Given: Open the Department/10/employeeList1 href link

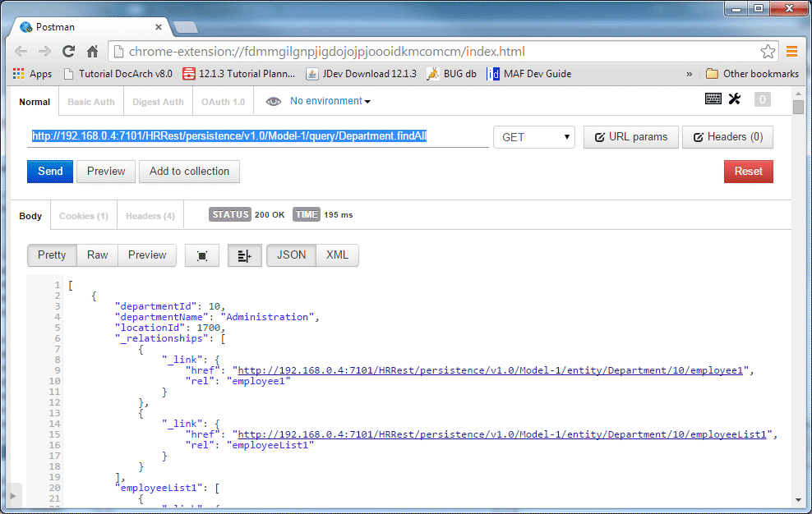Looking at the screenshot, I should click(502, 434).
